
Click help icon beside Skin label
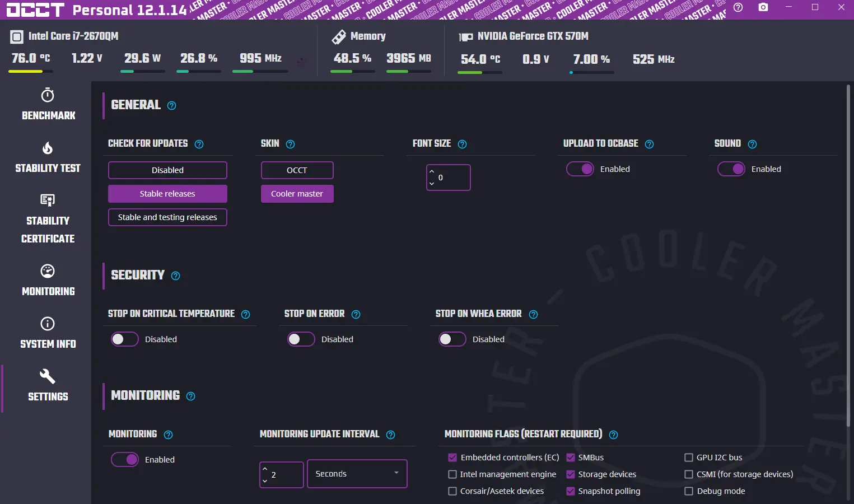[x=290, y=144]
